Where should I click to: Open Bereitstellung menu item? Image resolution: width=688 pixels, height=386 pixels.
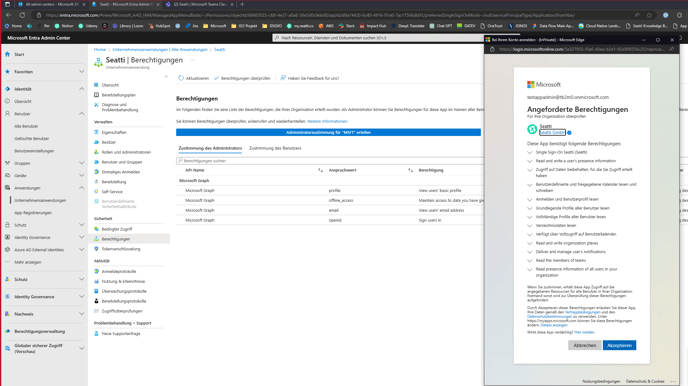[x=114, y=182]
